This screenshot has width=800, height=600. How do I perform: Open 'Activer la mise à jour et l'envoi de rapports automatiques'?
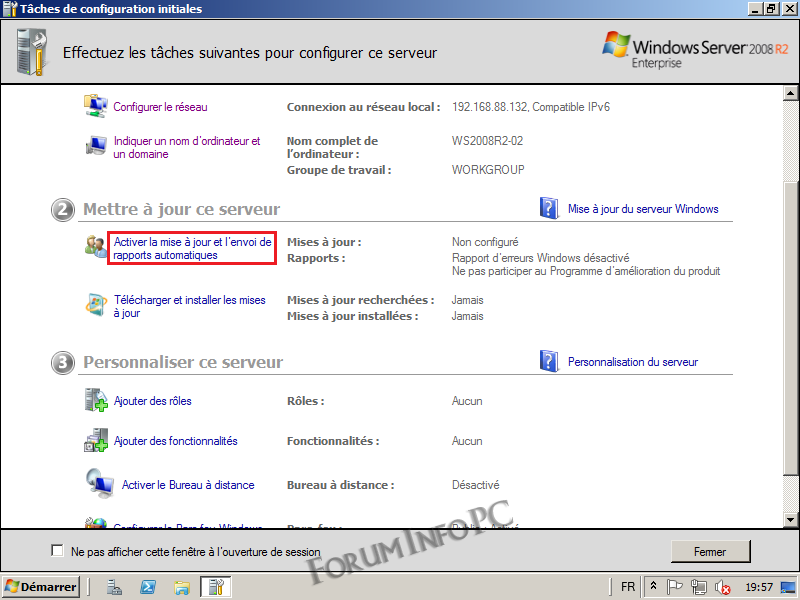(192, 248)
